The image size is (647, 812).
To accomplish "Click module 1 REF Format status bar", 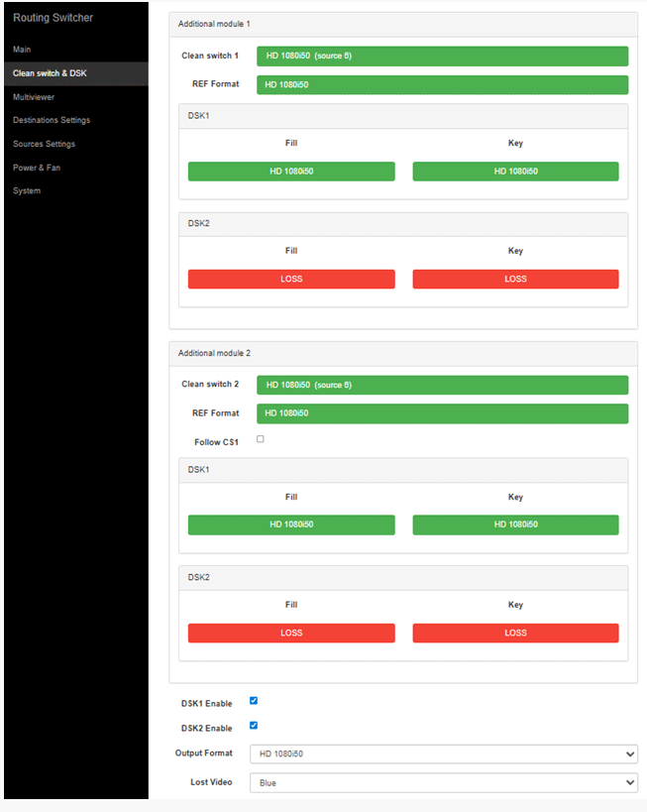I will [x=442, y=85].
